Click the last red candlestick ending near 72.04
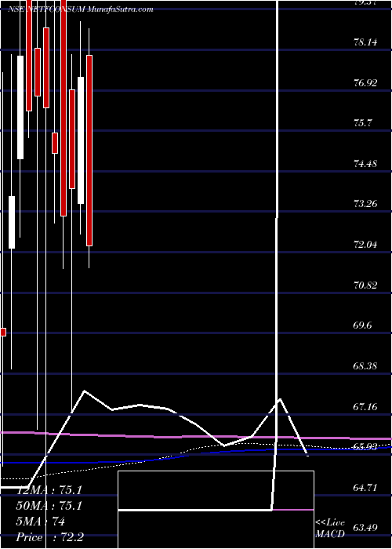The height and width of the screenshot is (549, 392). (89, 151)
